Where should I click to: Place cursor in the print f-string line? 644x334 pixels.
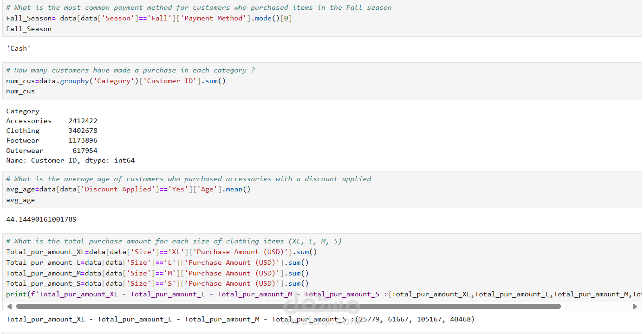coord(232,294)
